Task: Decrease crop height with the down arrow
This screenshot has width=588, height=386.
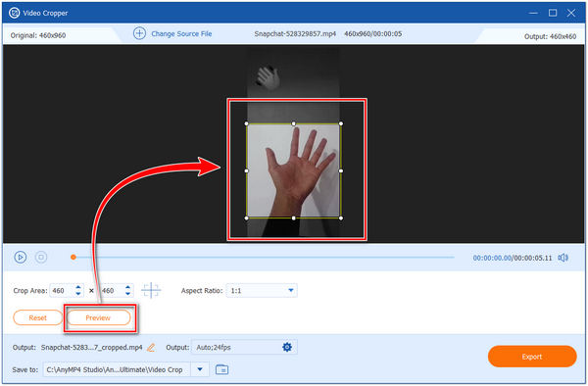Action: coord(127,294)
